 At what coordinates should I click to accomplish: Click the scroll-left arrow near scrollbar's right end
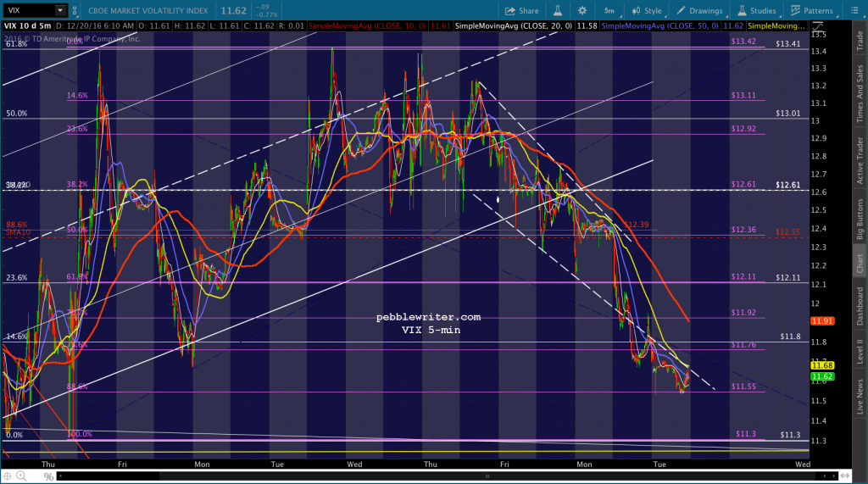click(x=825, y=476)
